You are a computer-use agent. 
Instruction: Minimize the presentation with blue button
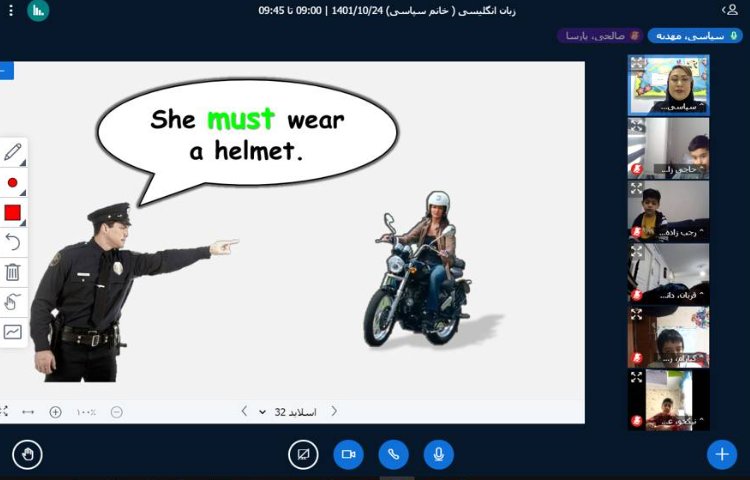click(6, 71)
